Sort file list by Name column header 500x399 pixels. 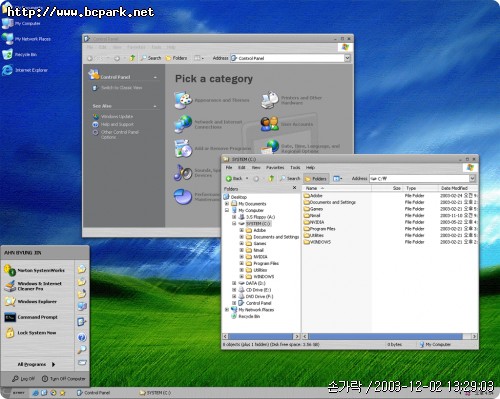(x=337, y=188)
